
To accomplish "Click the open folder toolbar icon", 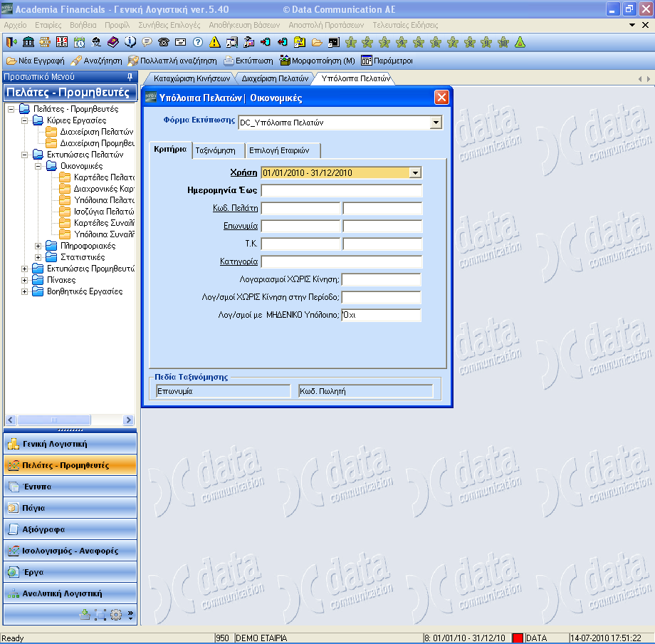I will point(317,42).
